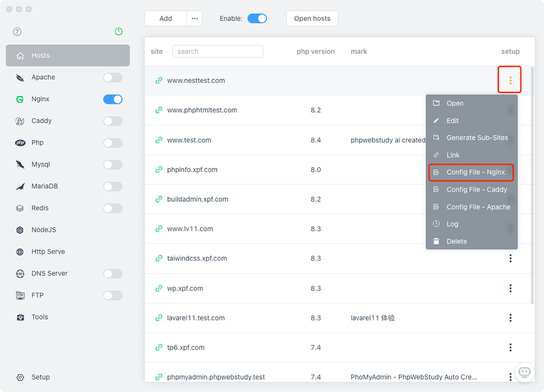Screen dimensions: 544x392
Task: Click the Add button
Action: (x=166, y=19)
